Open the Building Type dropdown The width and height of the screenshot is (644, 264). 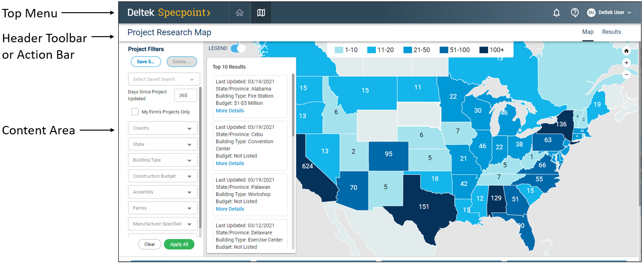point(163,160)
